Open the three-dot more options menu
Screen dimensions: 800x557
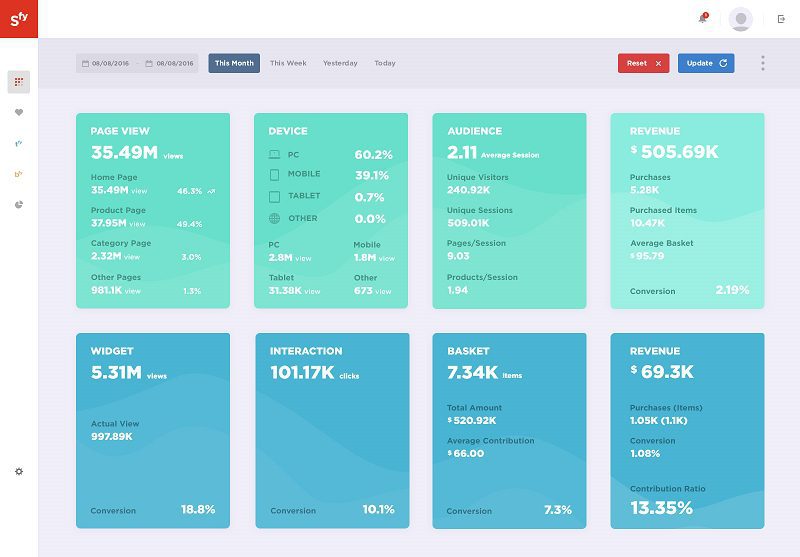tap(762, 63)
